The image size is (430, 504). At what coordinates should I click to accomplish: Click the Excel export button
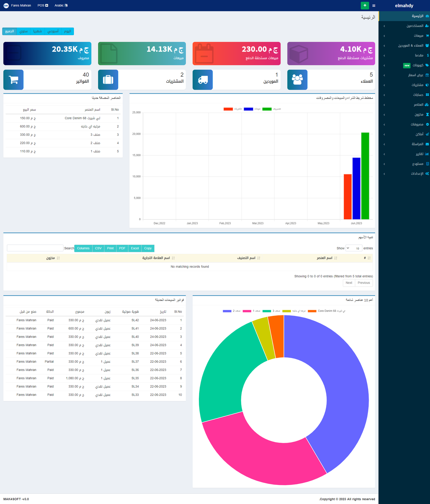(135, 248)
